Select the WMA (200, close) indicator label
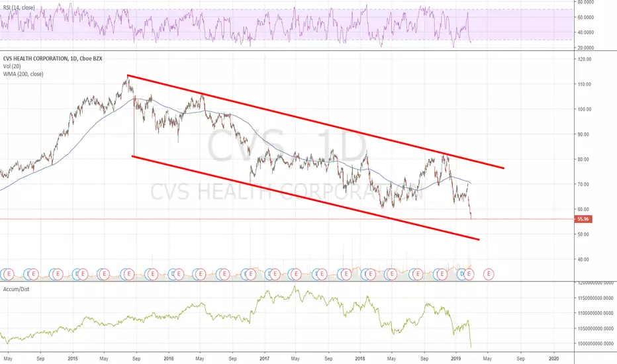This screenshot has width=617, height=364. pyautogui.click(x=23, y=74)
